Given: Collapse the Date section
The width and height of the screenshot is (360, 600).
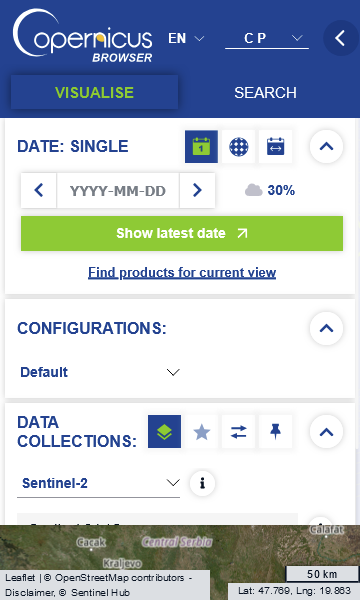Looking at the screenshot, I should [x=326, y=147].
